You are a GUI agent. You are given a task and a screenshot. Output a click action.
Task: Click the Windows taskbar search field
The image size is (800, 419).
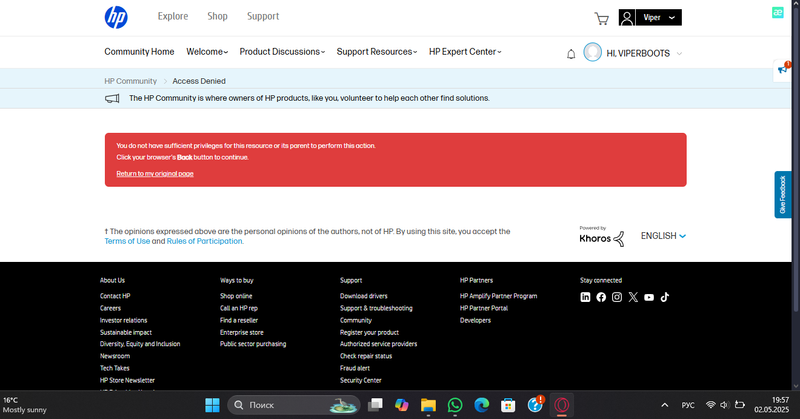[290, 405]
